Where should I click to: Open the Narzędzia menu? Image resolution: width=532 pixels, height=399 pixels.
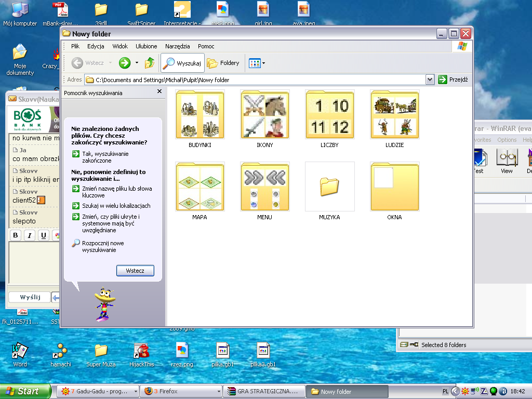pos(177,46)
